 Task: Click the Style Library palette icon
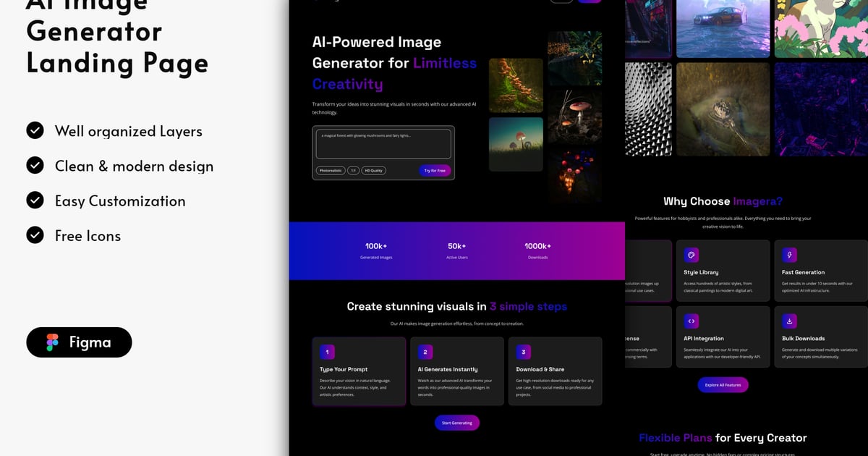[691, 255]
